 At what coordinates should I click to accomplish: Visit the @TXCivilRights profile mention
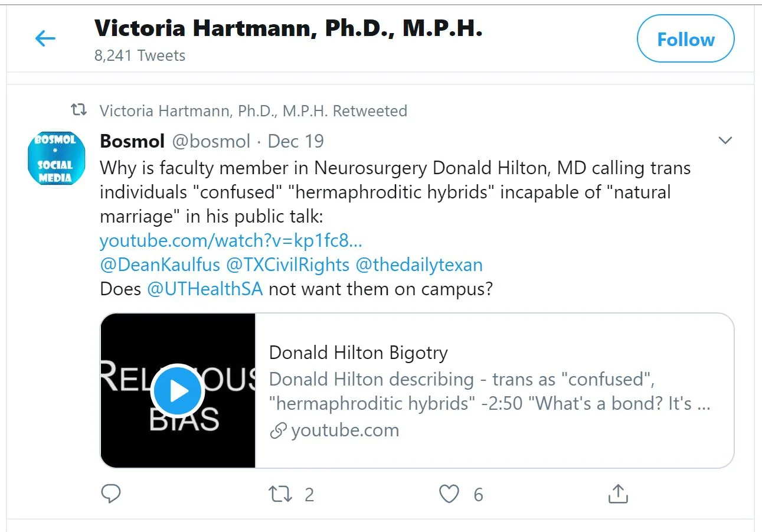(x=288, y=265)
